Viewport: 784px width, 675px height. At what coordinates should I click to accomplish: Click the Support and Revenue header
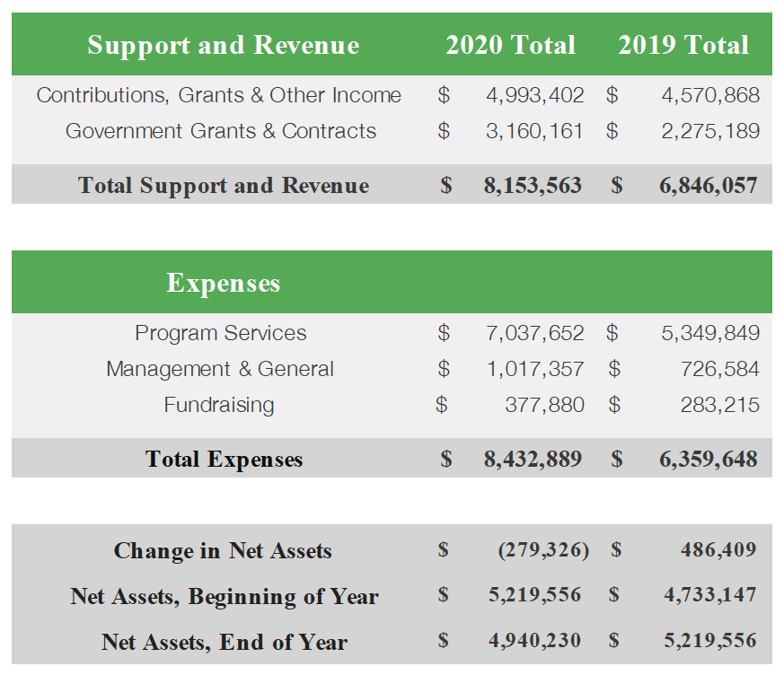[223, 45]
